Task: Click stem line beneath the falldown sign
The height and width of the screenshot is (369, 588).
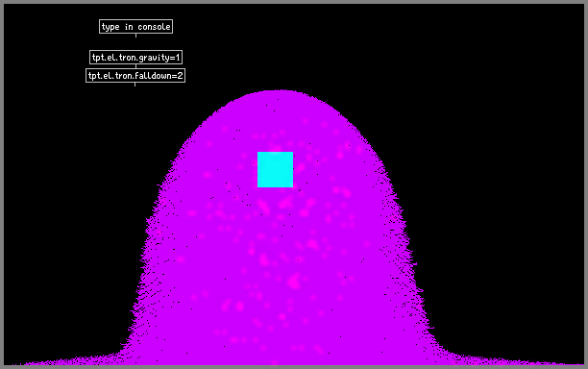Action: (135, 85)
